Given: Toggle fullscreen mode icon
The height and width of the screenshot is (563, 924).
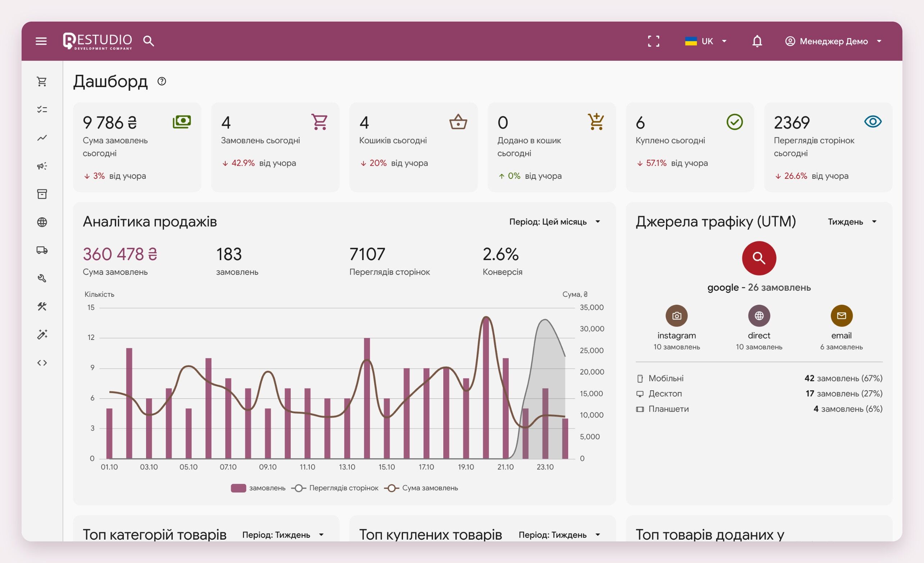Looking at the screenshot, I should [654, 41].
